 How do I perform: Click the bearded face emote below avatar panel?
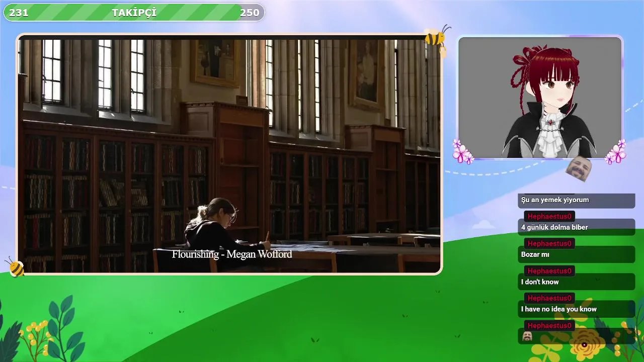(579, 168)
